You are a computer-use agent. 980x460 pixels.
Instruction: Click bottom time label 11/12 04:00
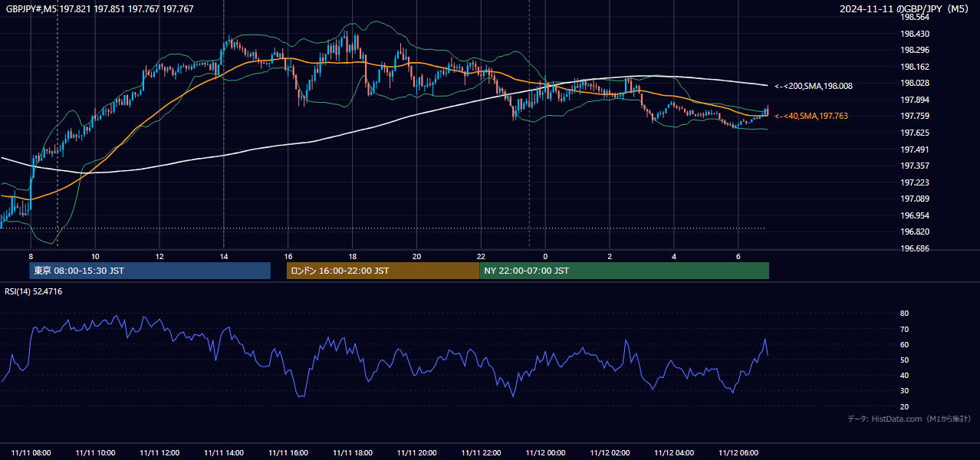tap(674, 453)
